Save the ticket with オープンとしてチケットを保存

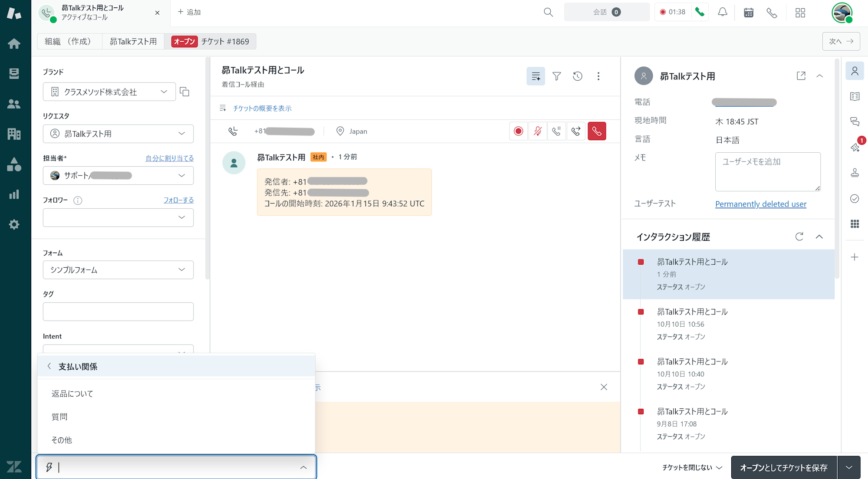[x=783, y=467]
